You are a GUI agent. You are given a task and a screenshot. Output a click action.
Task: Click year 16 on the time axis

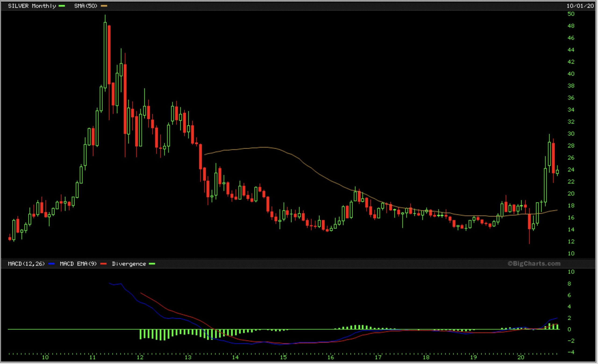(331, 357)
